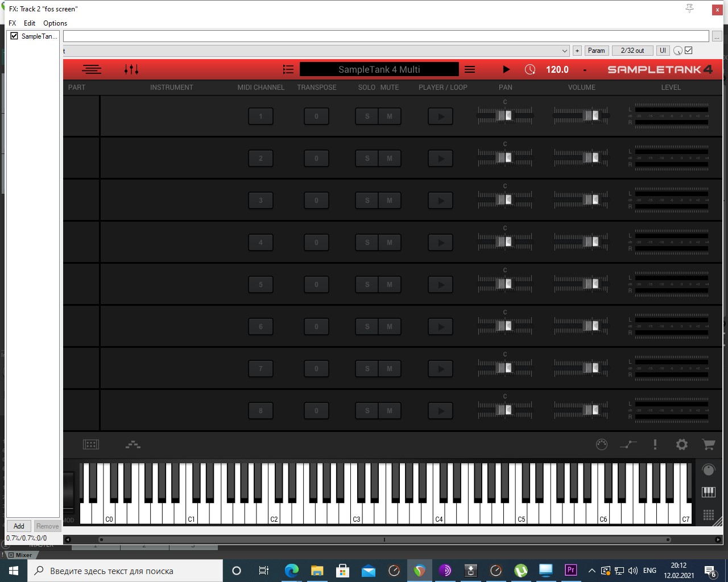
Task: Mute part 7
Action: pyautogui.click(x=390, y=369)
